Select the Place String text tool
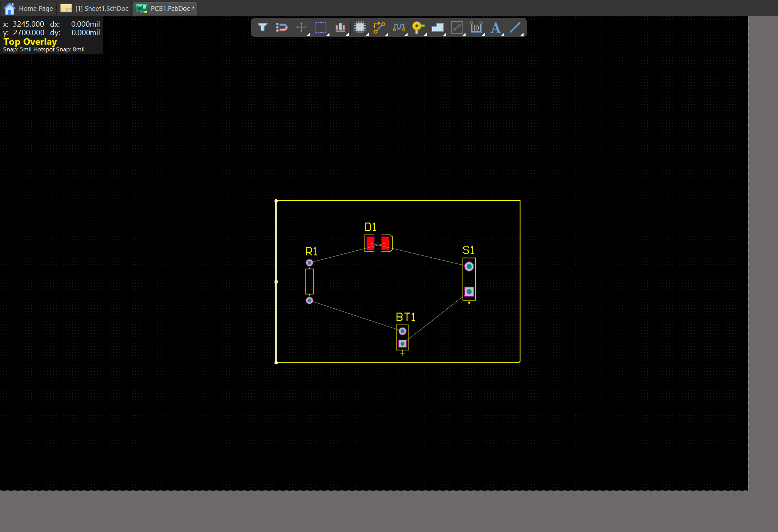The width and height of the screenshot is (778, 532). [x=495, y=27]
